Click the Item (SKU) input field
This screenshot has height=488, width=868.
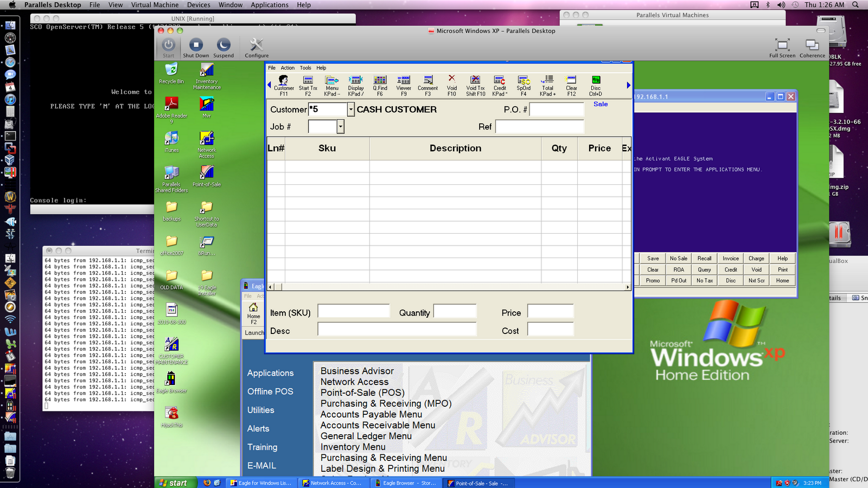point(354,311)
